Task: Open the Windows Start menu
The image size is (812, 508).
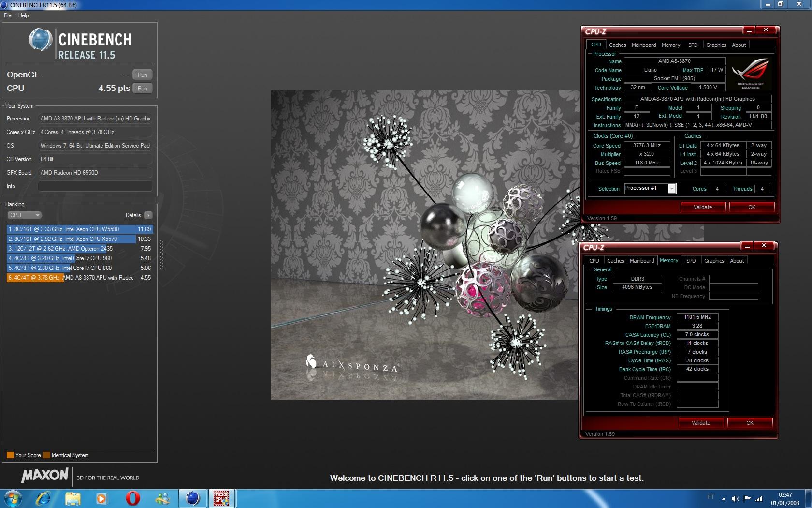Action: (12, 498)
